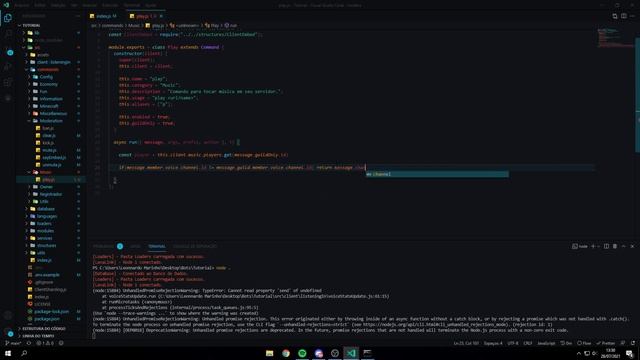This screenshot has height=360, width=640.
Task: Open the Explorer panel ellipsis menu
Action: (78, 16)
